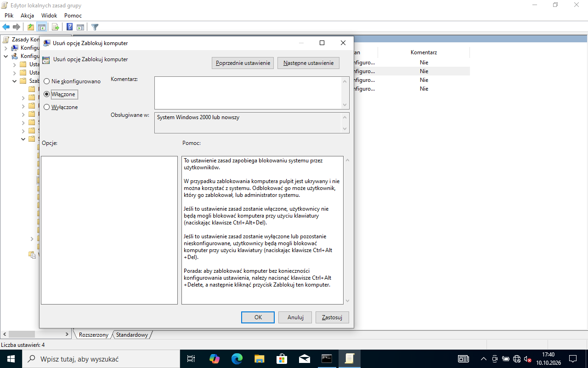Click the Back arrow in the toolbar
The height and width of the screenshot is (368, 588).
click(x=6, y=27)
